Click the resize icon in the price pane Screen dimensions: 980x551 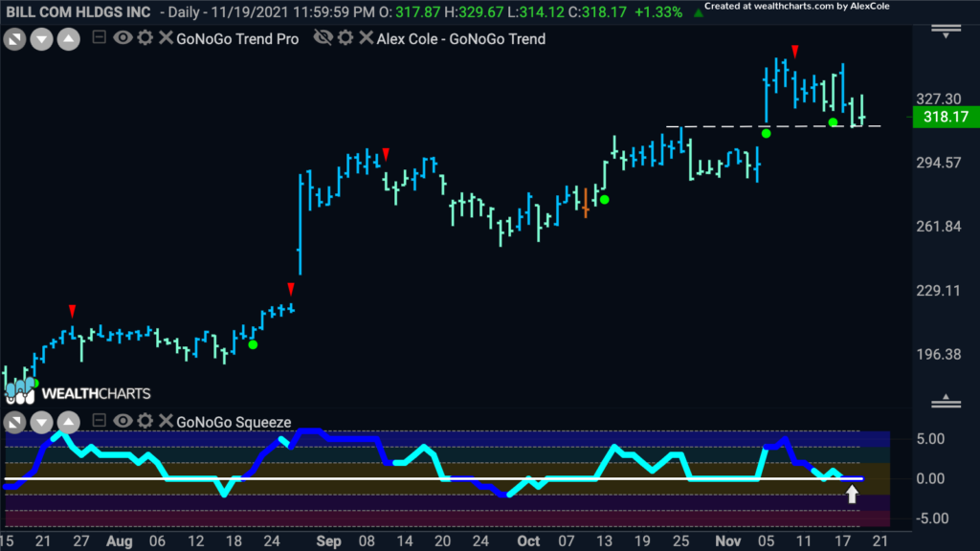tap(14, 39)
